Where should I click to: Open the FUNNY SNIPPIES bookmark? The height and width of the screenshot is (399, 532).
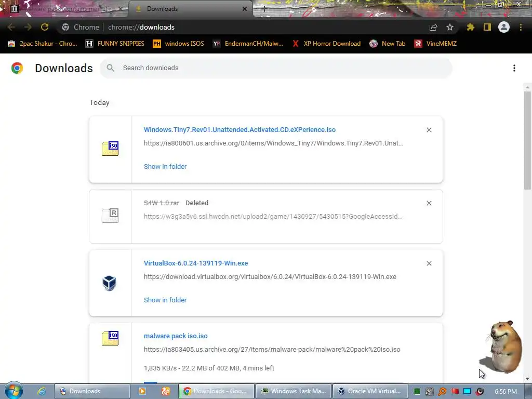pyautogui.click(x=115, y=44)
